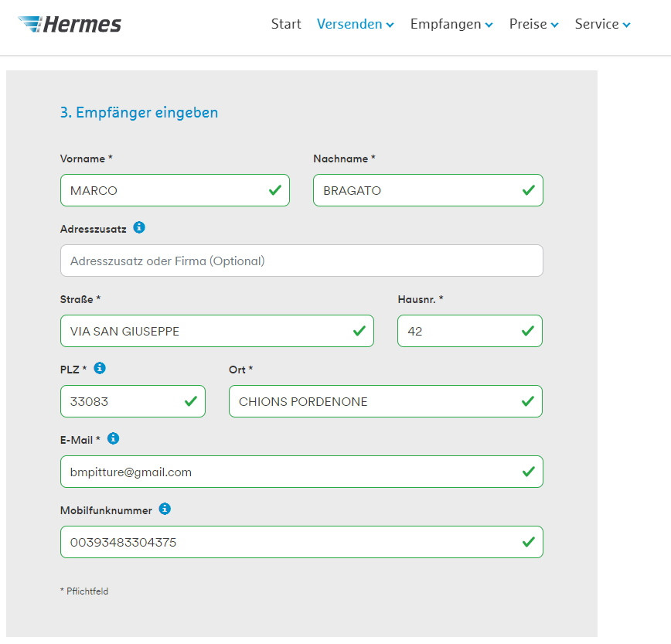Open the Service menu

(602, 24)
